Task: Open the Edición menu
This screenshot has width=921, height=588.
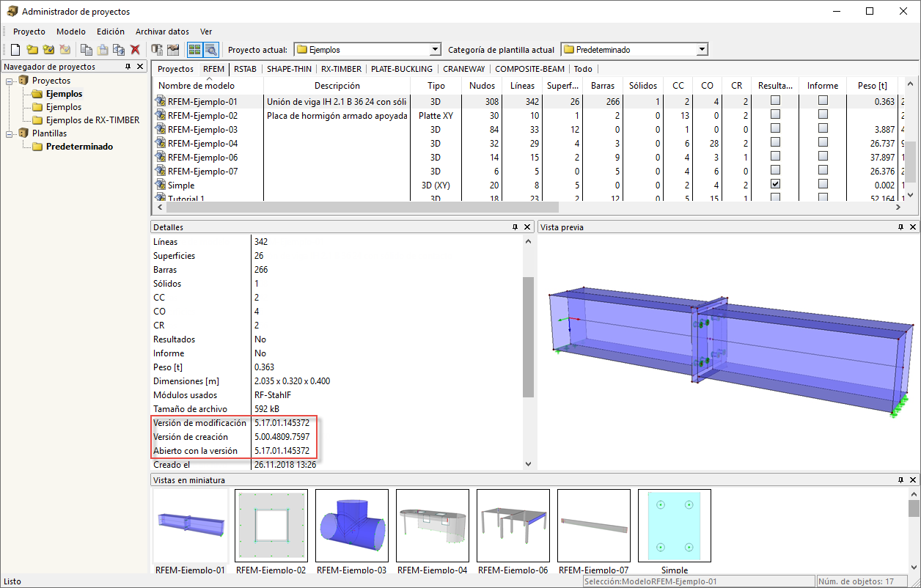Action: (x=111, y=32)
